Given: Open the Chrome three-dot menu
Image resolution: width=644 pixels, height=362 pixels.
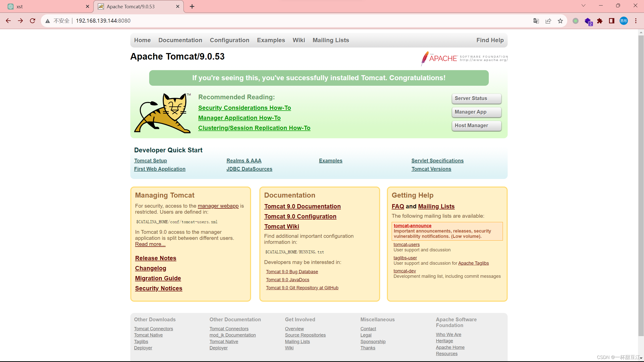Looking at the screenshot, I should click(636, 21).
